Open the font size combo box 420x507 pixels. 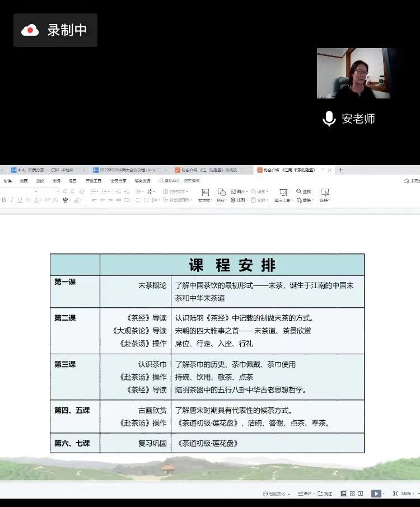[x=49, y=191]
